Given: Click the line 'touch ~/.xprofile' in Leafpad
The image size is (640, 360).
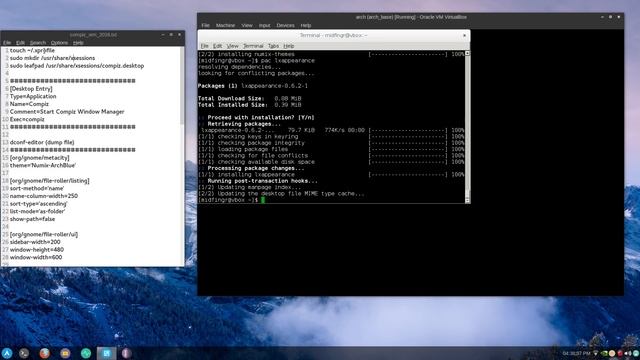Looking at the screenshot, I should 32,50.
